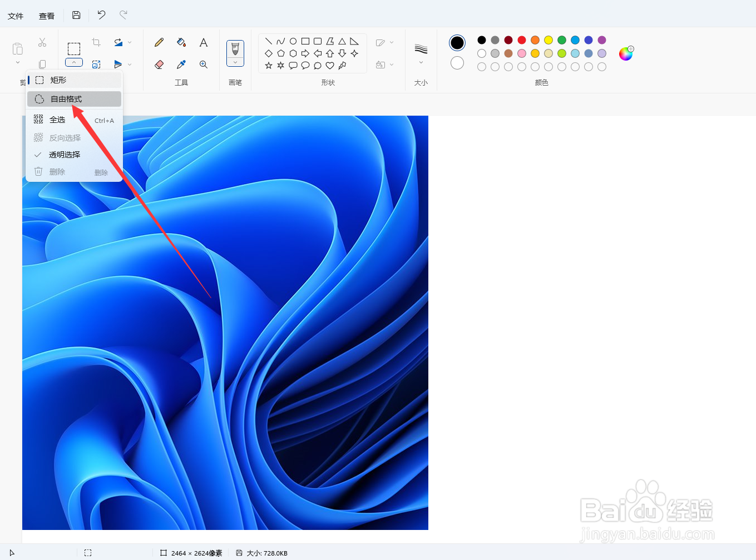Click 反向选择 menu entry
The image size is (756, 560).
click(74, 138)
